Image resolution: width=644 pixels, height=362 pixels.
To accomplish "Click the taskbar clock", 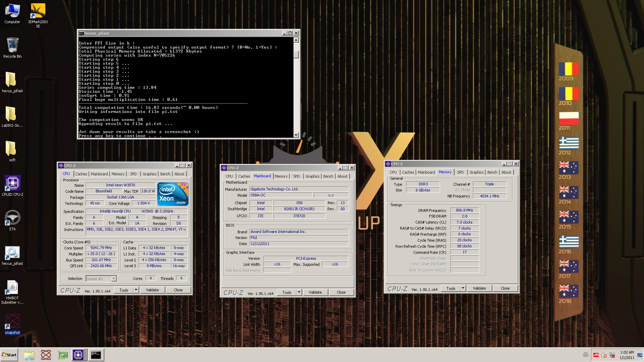I will point(627,355).
